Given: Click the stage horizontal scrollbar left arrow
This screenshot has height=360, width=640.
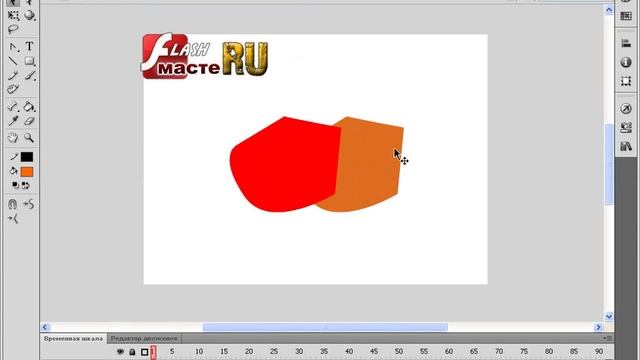Looking at the screenshot, I should coord(45,327).
